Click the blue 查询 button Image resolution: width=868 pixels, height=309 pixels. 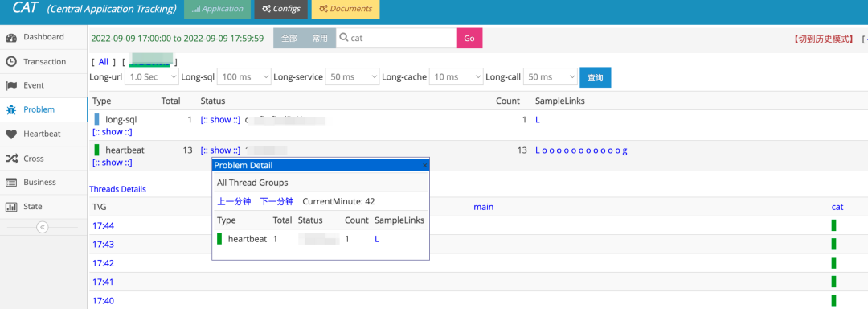595,77
